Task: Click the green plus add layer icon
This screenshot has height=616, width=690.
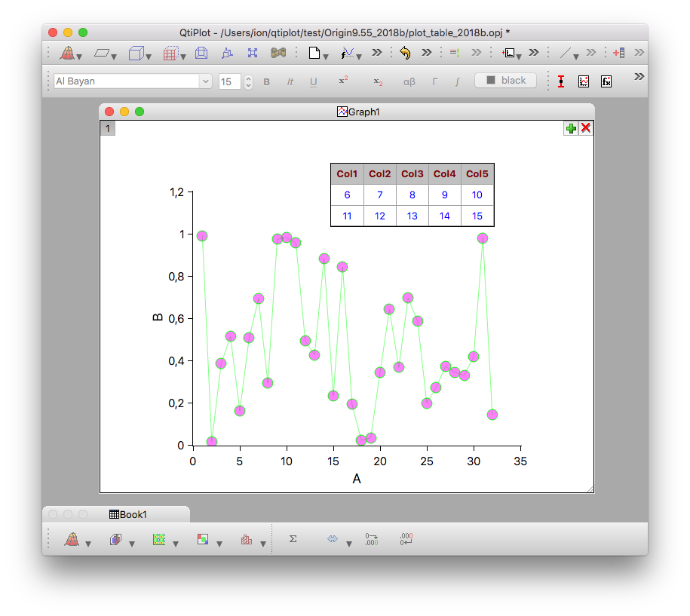Action: coord(571,128)
